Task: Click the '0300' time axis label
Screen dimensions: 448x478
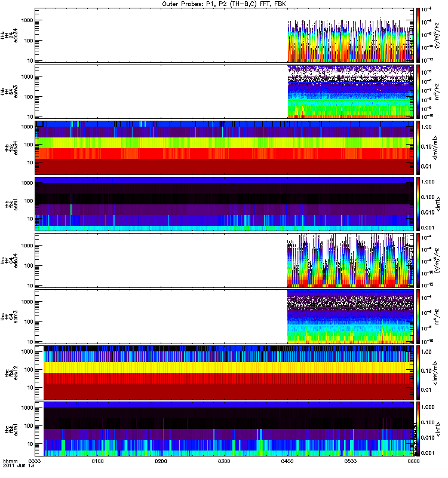Action: tap(224, 461)
